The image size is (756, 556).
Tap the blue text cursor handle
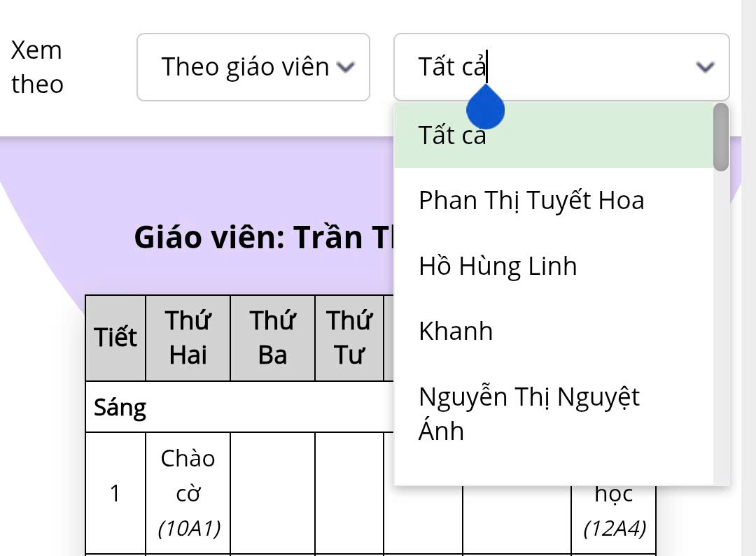pyautogui.click(x=485, y=108)
